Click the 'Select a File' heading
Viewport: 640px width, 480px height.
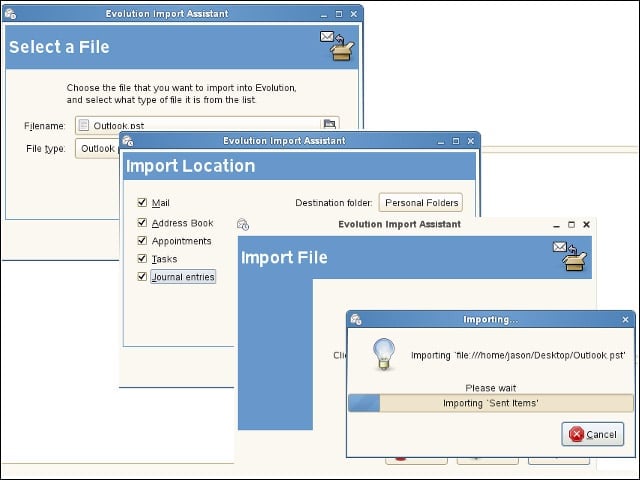59,47
